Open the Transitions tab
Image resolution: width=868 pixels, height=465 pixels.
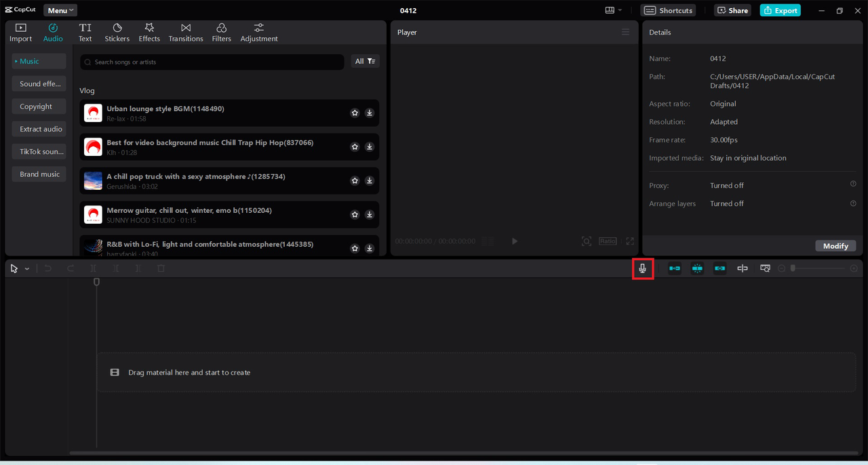pos(186,33)
